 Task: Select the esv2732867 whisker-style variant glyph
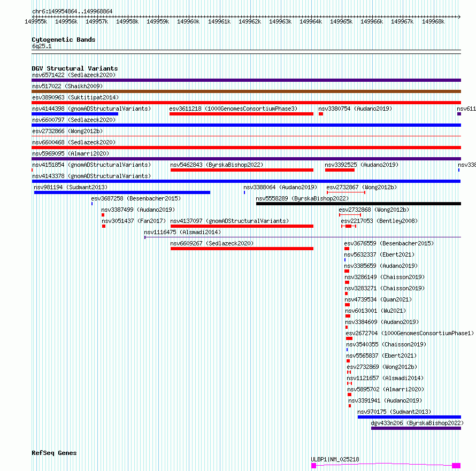coord(346,192)
